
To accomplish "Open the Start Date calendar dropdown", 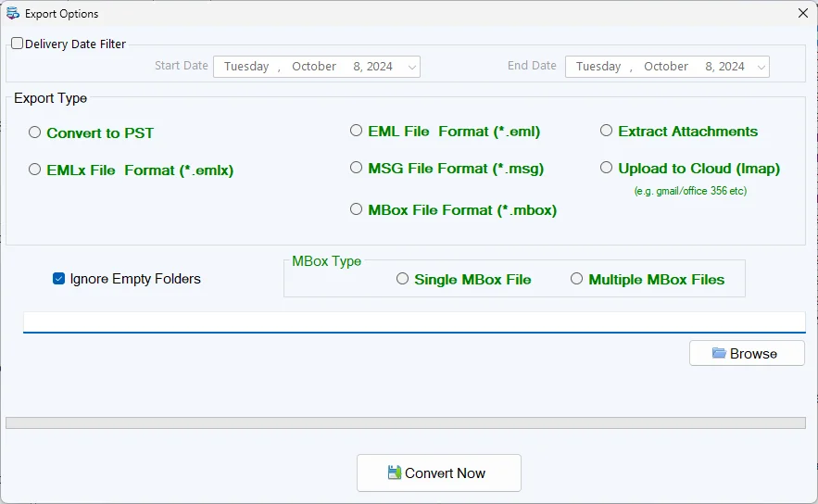I will [x=412, y=67].
